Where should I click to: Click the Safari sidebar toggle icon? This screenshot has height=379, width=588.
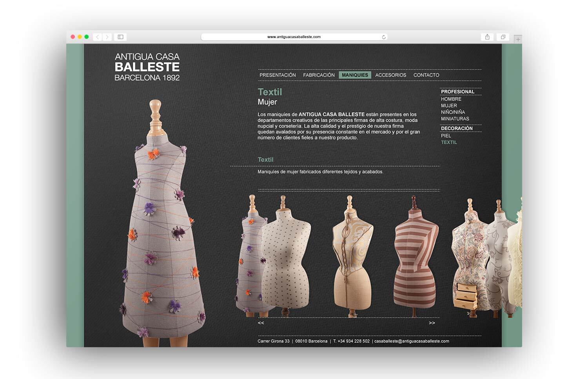[120, 36]
